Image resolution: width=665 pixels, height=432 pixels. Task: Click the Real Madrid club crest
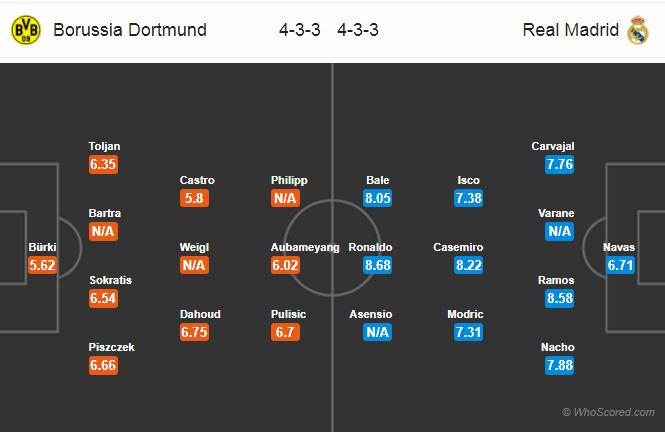pos(637,30)
